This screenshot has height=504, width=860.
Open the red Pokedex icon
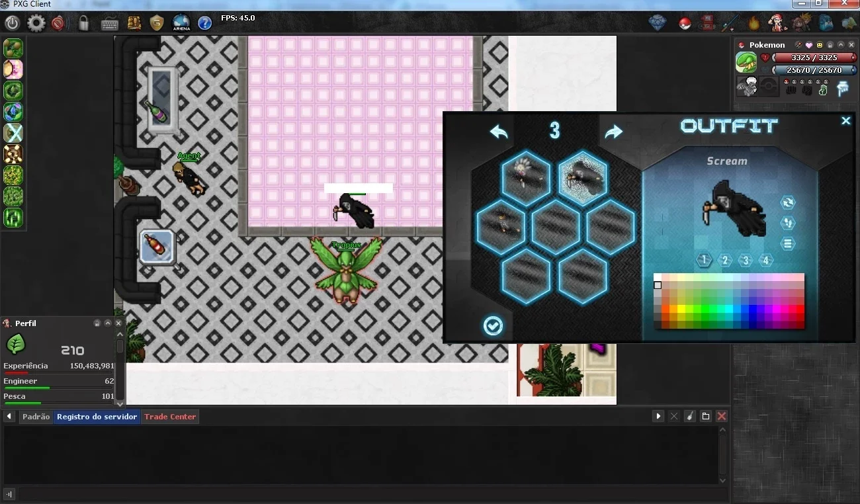coord(708,23)
